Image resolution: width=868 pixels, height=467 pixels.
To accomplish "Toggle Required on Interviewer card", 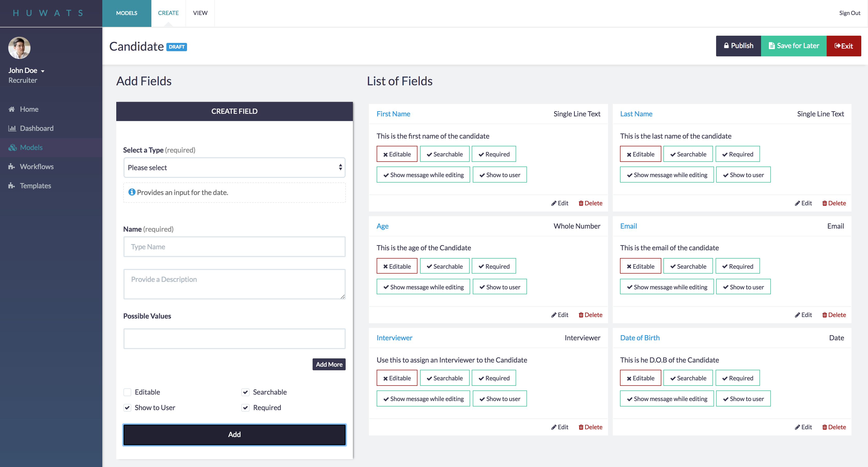I will click(494, 378).
